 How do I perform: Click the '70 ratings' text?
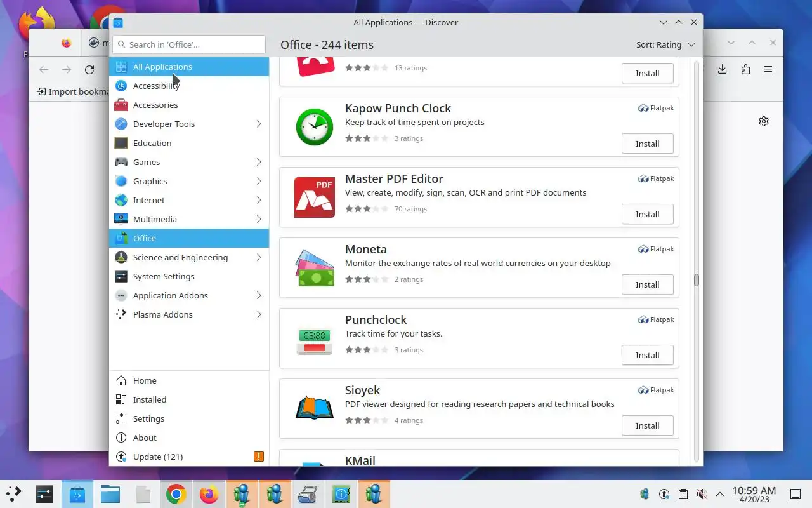click(x=410, y=209)
